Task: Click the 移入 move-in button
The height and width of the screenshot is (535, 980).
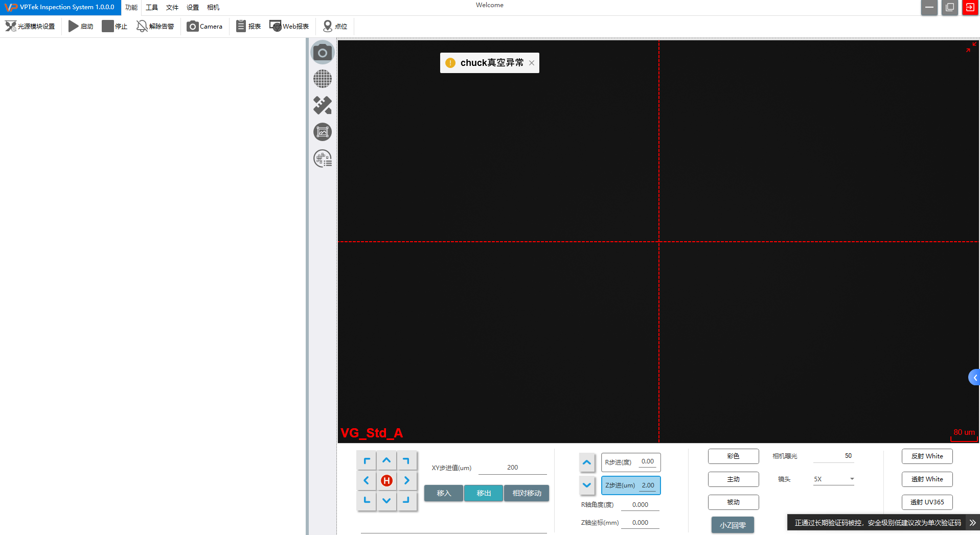Action: tap(444, 493)
